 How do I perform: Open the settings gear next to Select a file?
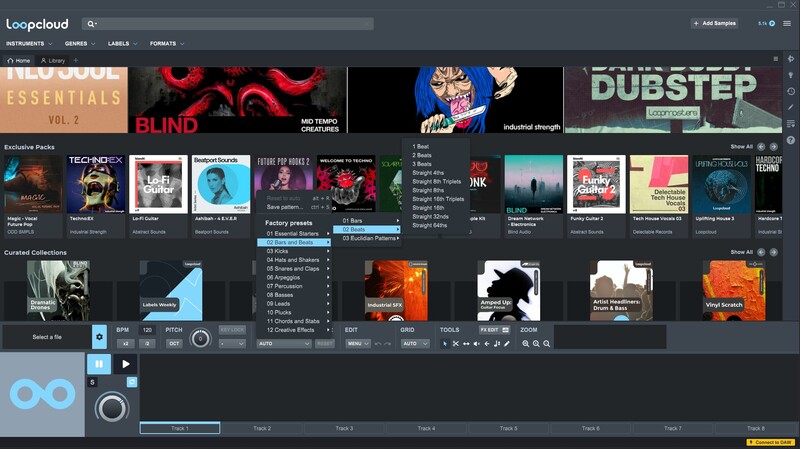(x=99, y=337)
